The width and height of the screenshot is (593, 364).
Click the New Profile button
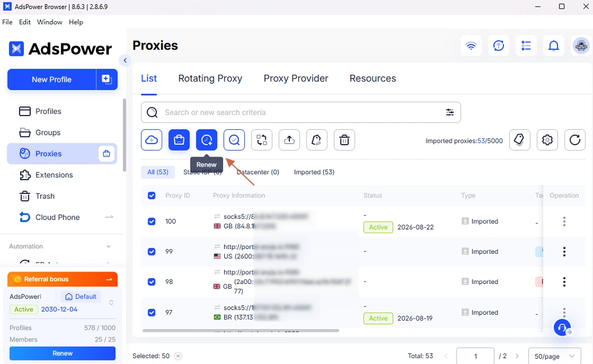click(52, 79)
